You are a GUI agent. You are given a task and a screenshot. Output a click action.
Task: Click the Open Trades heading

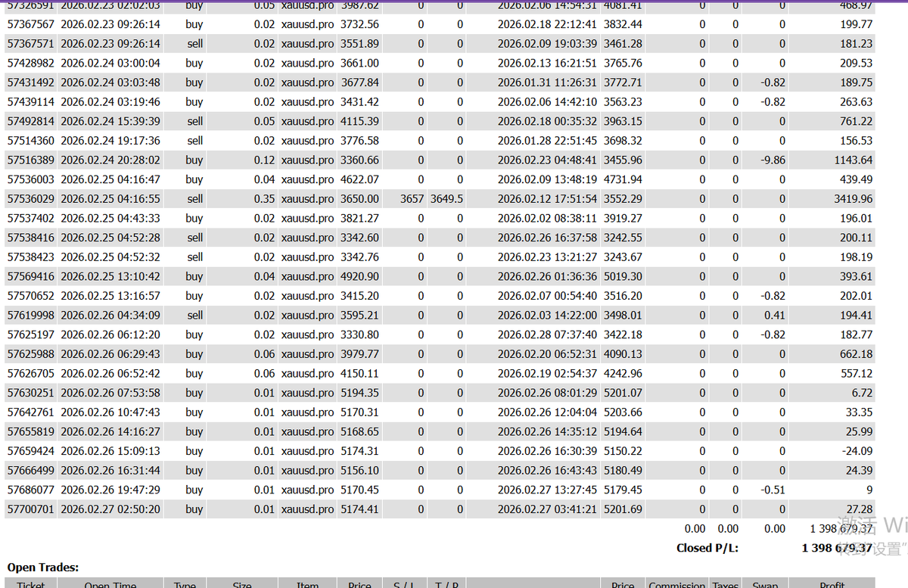(x=43, y=567)
